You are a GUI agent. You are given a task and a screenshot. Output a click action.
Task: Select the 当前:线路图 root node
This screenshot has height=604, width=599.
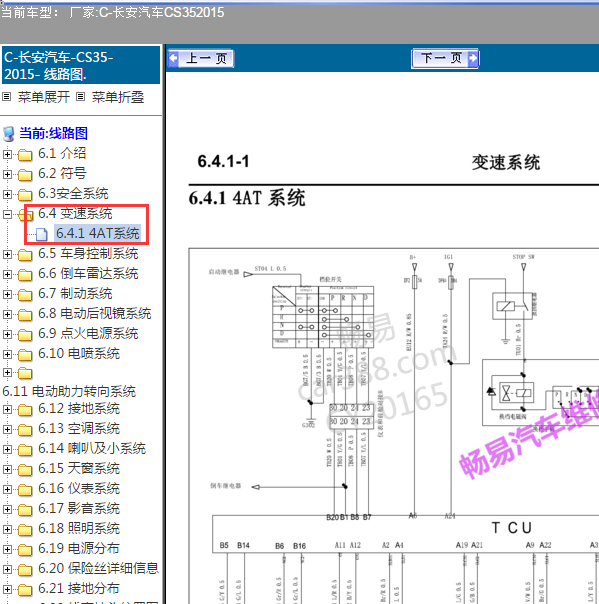point(54,133)
